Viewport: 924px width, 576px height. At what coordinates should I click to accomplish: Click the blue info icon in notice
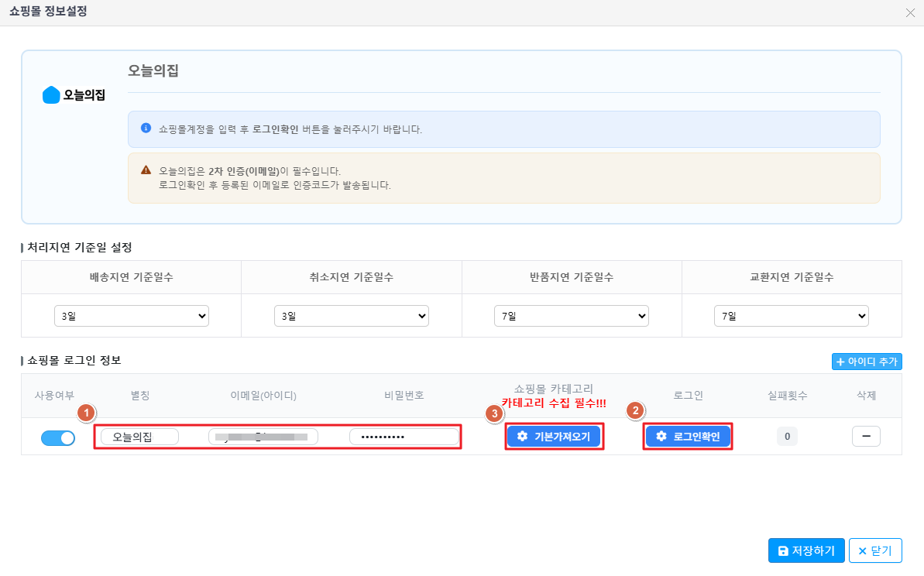coord(146,128)
